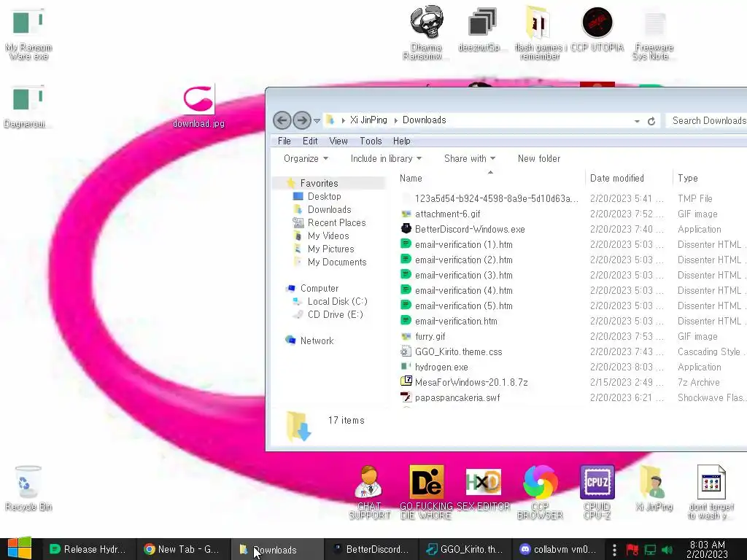Open the Recycle Bin
747x560 pixels.
(28, 488)
